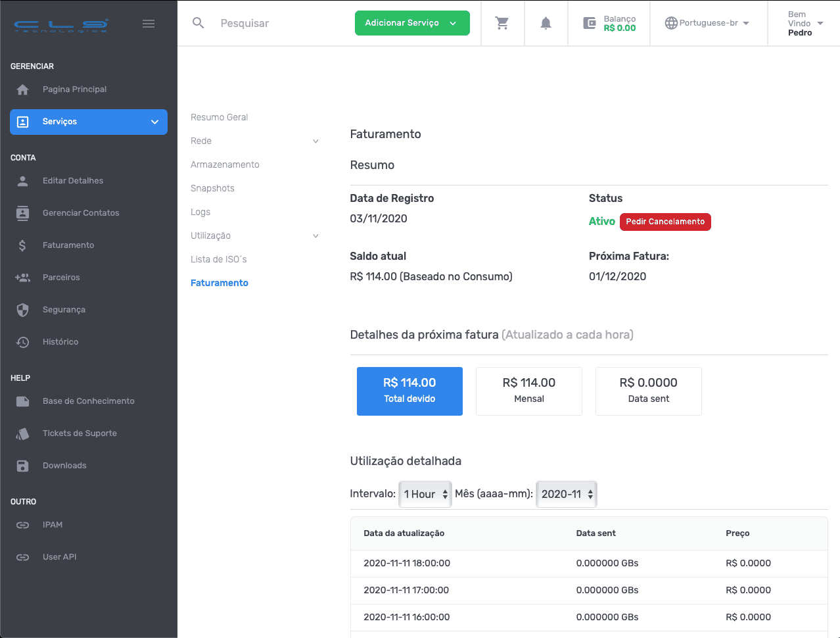Open the Intervalo 1 Hour selector
The image size is (840, 638).
[x=425, y=494]
